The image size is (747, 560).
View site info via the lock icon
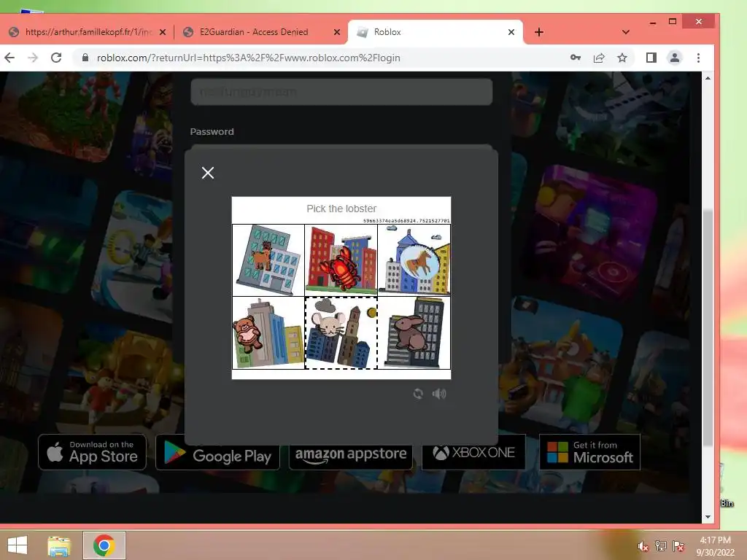pos(85,58)
